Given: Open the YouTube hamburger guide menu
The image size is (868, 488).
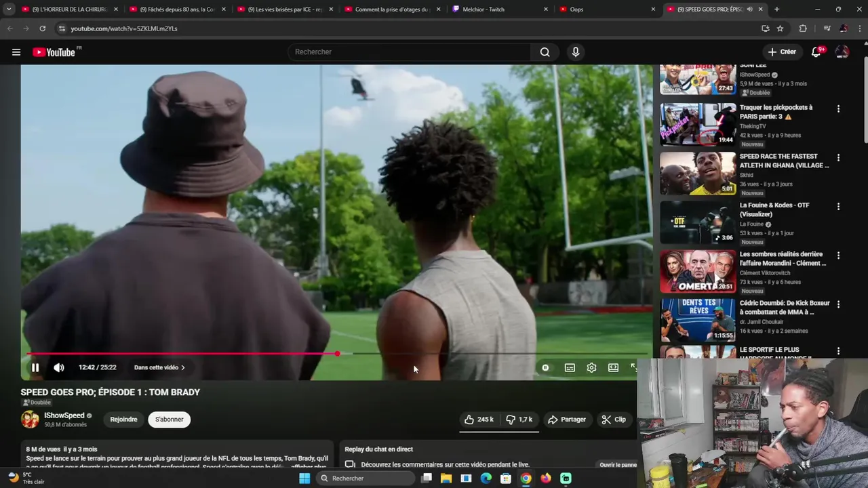Looking at the screenshot, I should [x=16, y=52].
